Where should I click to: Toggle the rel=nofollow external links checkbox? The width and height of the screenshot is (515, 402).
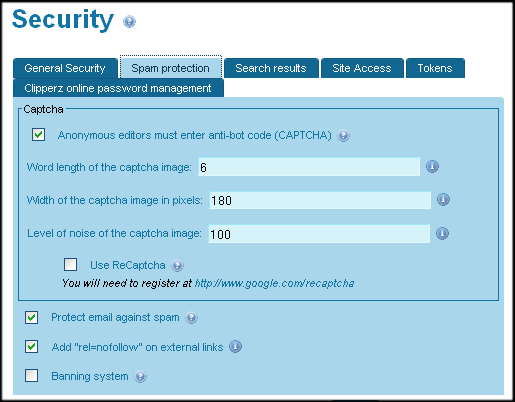click(32, 347)
